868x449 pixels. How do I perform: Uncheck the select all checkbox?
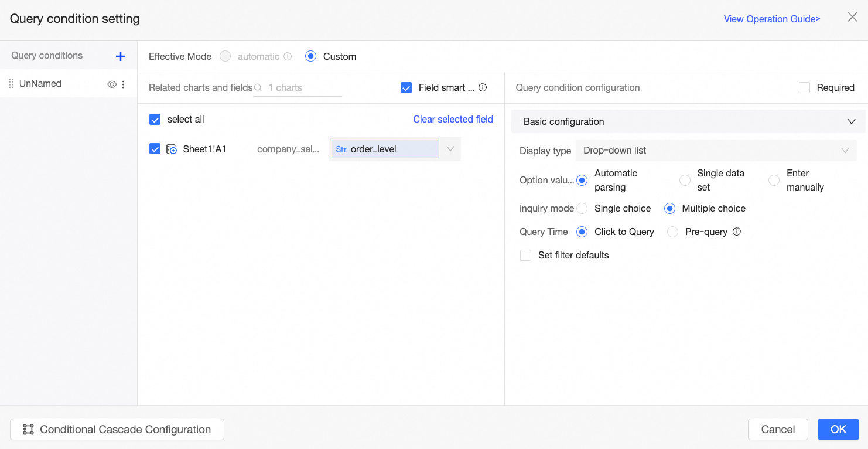coord(155,120)
